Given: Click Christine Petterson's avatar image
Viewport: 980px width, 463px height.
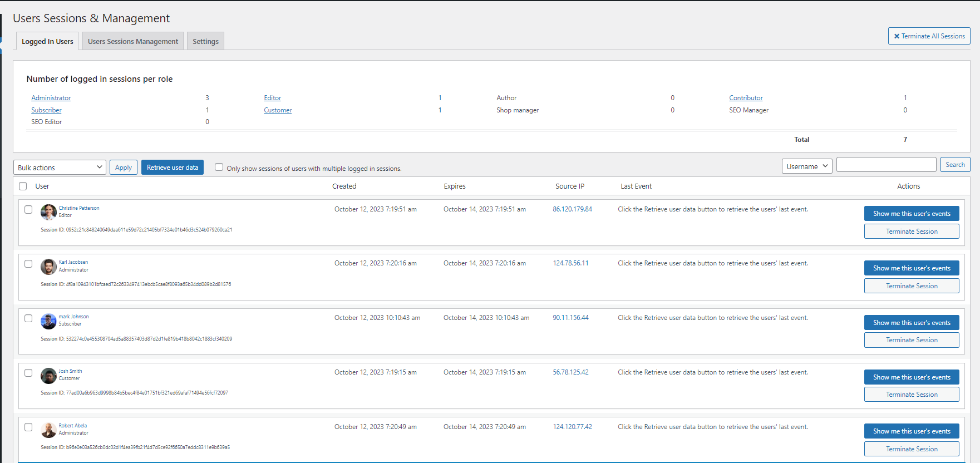Looking at the screenshot, I should [48, 212].
